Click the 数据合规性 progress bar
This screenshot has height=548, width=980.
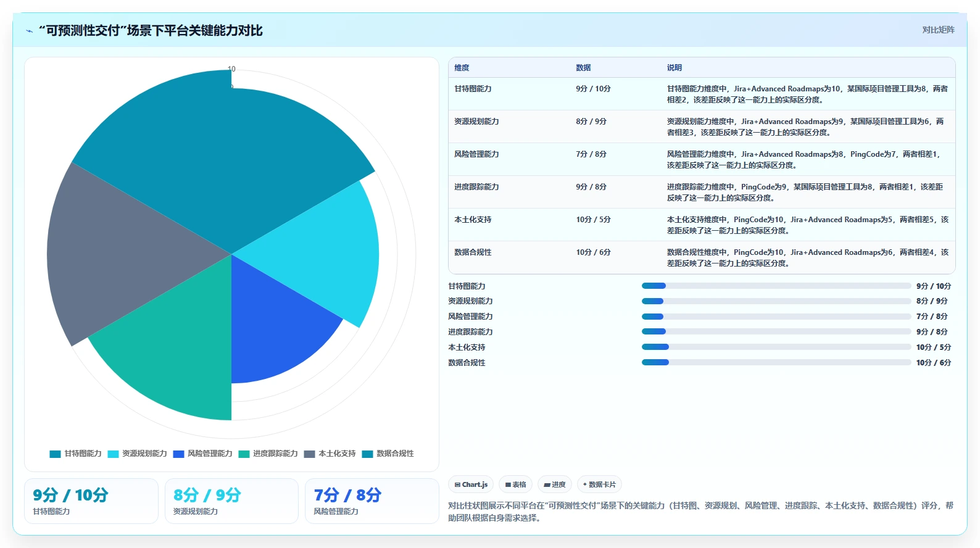(x=776, y=362)
